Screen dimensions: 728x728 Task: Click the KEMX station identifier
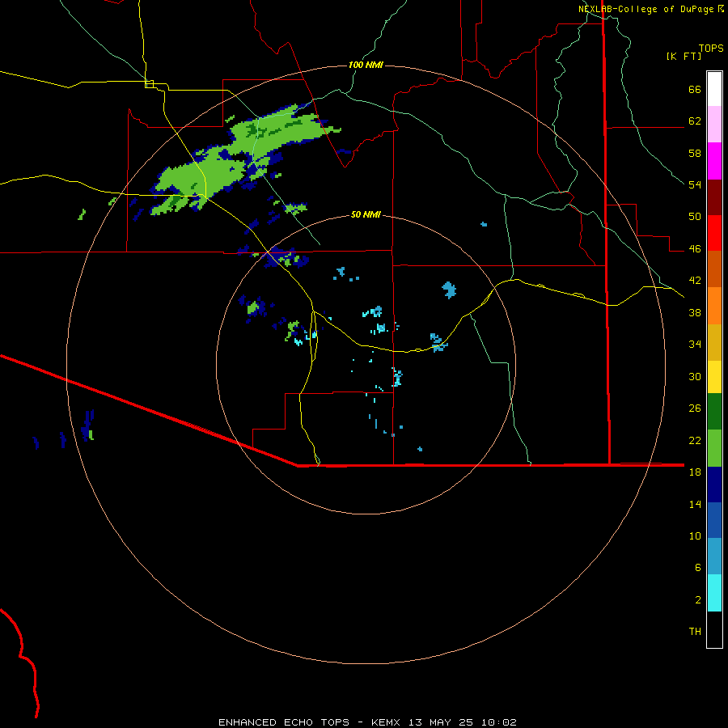pos(385,722)
